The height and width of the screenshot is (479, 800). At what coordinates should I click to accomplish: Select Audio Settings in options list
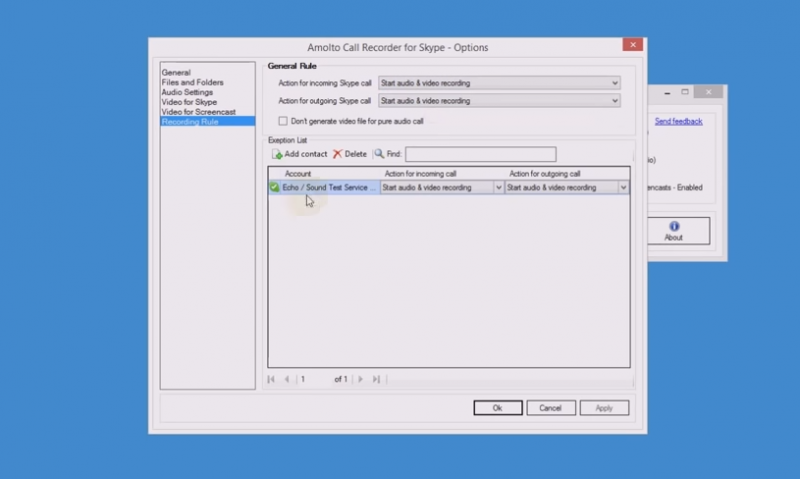pos(187,92)
